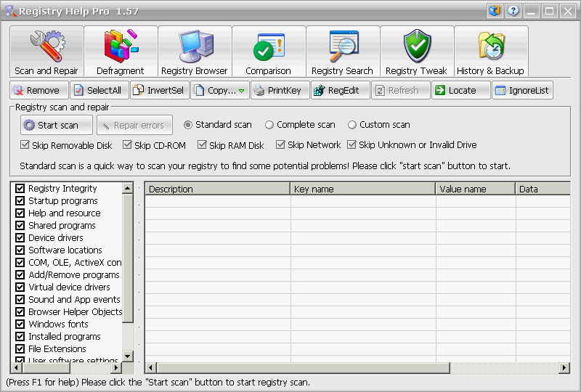The image size is (581, 392).
Task: Uncheck the Shared programs checkbox
Action: click(20, 225)
